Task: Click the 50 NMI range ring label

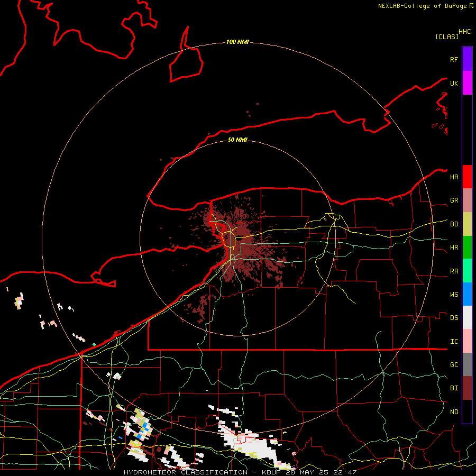Action: (x=237, y=140)
